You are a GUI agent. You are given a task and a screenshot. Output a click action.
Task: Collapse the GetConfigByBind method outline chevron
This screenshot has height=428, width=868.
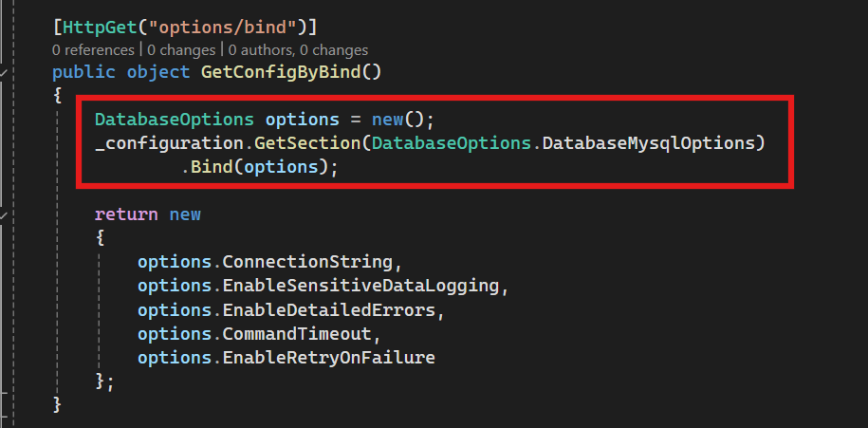(4, 72)
